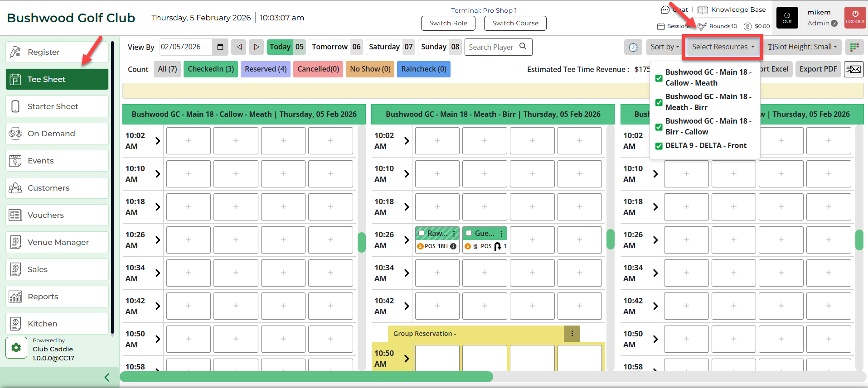Advance to next day arrow
The height and width of the screenshot is (388, 868).
(x=256, y=47)
